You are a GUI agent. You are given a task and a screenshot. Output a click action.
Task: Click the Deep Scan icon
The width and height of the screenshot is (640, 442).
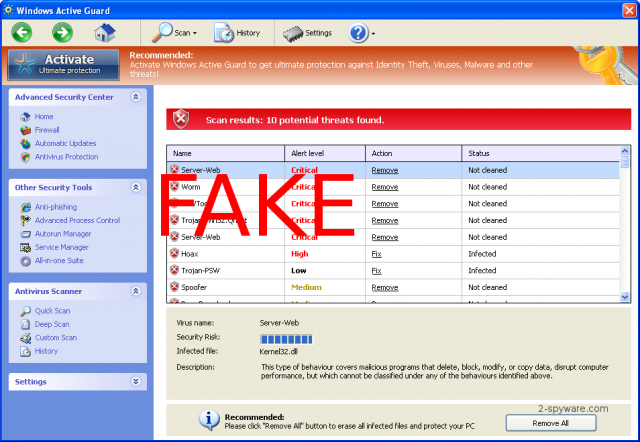(25, 324)
